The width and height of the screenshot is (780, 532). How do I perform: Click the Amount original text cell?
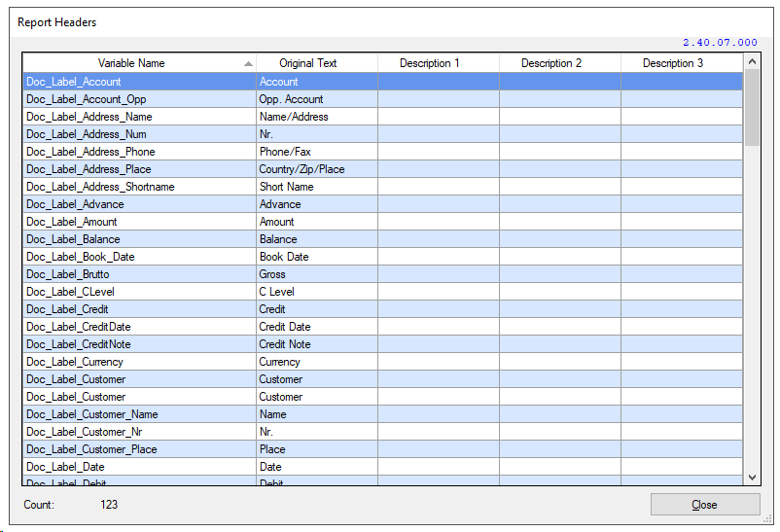tap(317, 222)
